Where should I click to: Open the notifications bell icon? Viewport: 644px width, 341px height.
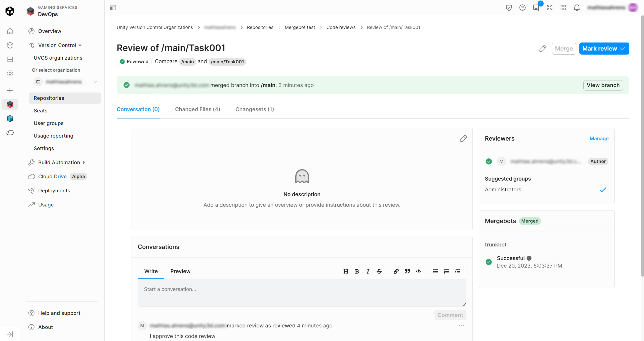click(x=577, y=8)
